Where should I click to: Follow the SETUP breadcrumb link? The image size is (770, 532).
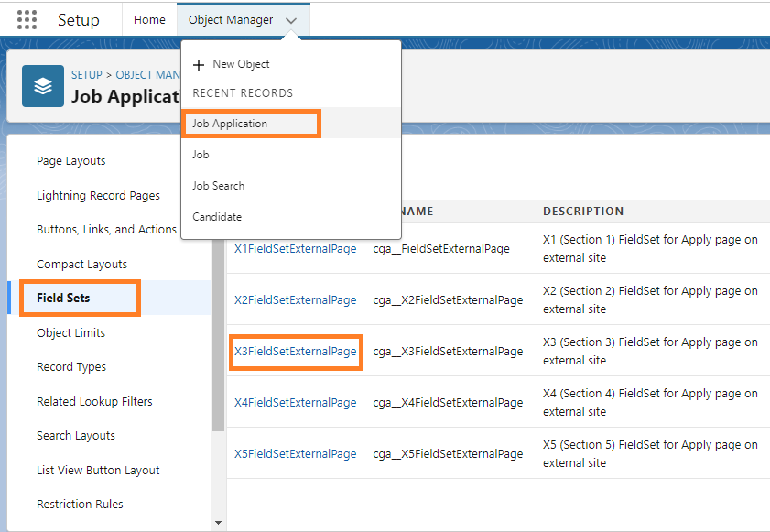(87, 75)
